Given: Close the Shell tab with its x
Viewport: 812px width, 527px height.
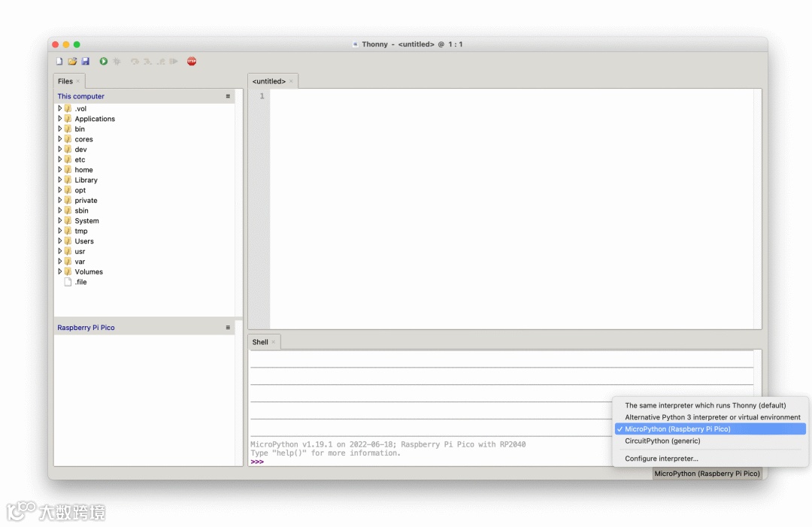Looking at the screenshot, I should (274, 342).
